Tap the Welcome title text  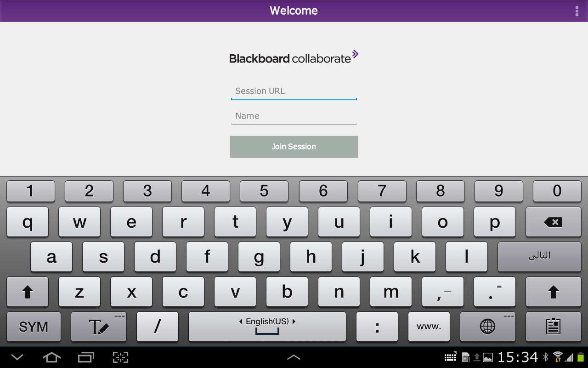294,11
